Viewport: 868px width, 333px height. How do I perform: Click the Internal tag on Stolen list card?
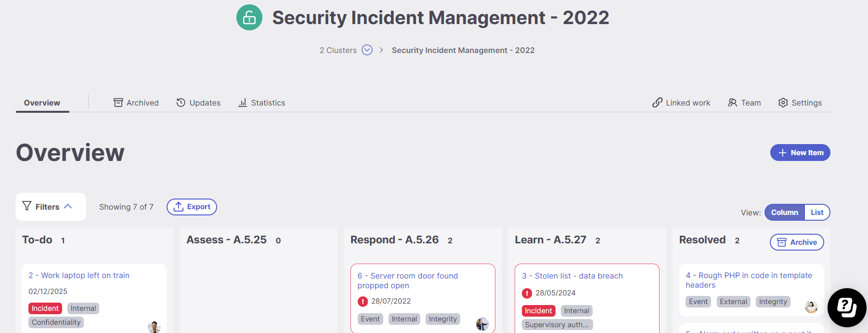(577, 311)
